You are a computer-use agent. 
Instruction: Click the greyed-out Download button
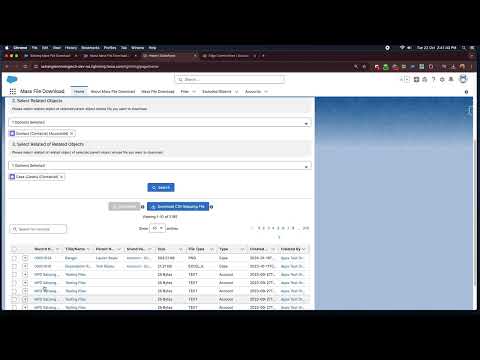(124, 207)
